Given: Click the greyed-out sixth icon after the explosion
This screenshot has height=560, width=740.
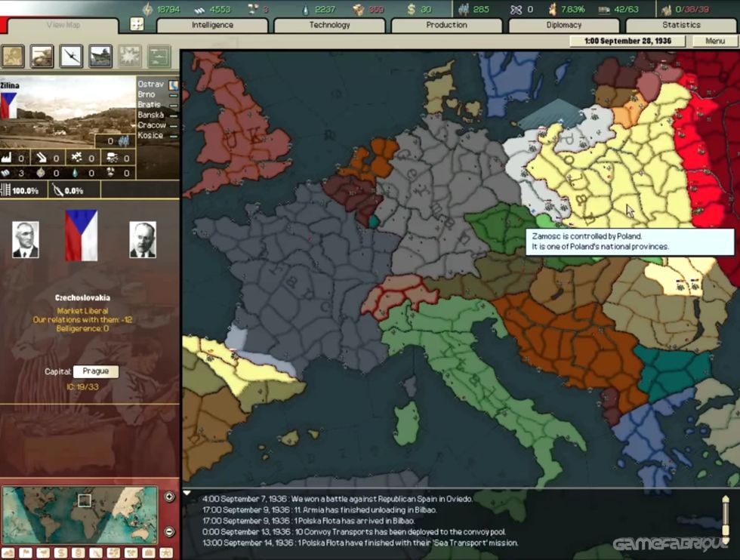Looking at the screenshot, I should (x=159, y=57).
